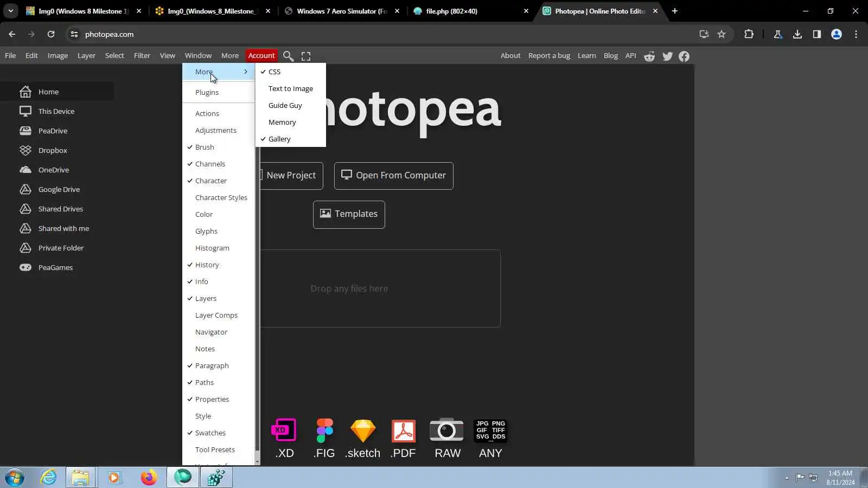Select Text to Image in submenu
Screen dimensions: 868x488
(291, 88)
